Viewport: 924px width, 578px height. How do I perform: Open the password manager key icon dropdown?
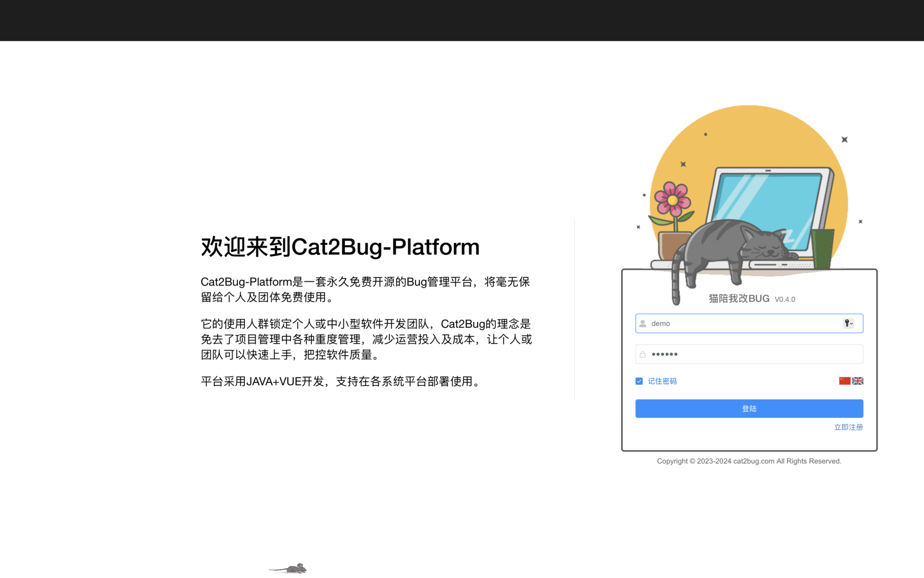point(849,323)
